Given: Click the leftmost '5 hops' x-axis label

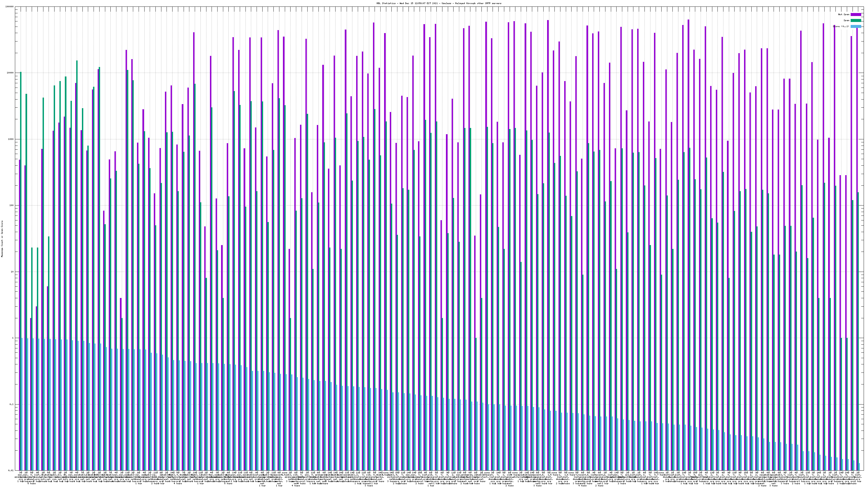Looking at the screenshot, I should click(31, 484).
